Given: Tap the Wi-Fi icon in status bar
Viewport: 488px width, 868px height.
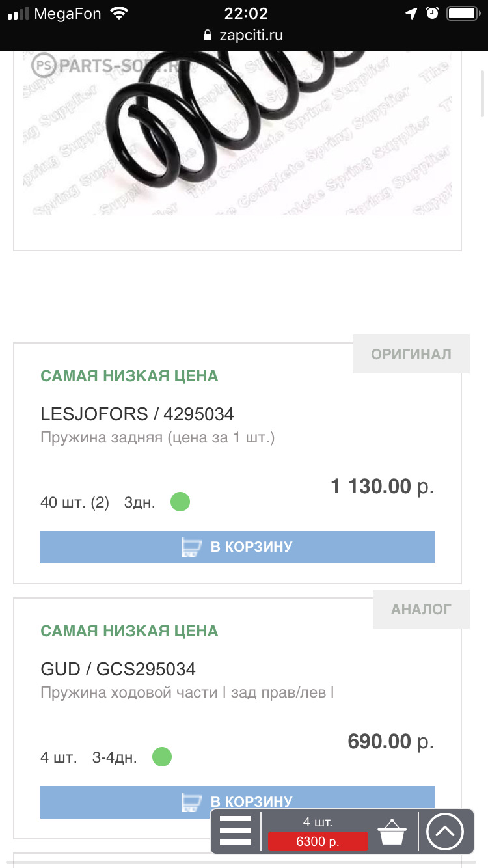Looking at the screenshot, I should pos(119,13).
